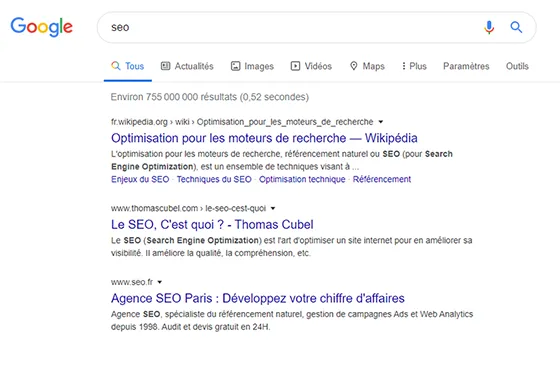Viewport: 560px width, 369px height.
Task: Click the Google logo
Action: (x=41, y=27)
